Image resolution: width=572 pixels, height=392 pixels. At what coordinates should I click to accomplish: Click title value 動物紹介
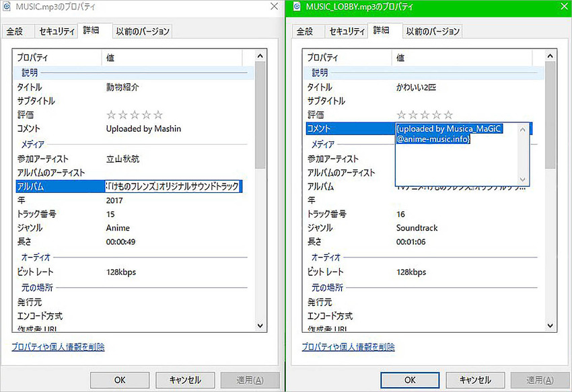click(x=122, y=87)
